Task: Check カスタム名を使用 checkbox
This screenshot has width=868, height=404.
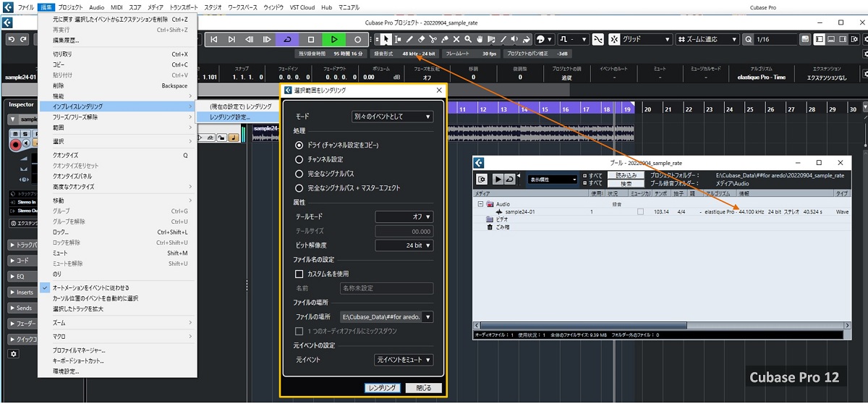Action: (x=299, y=274)
